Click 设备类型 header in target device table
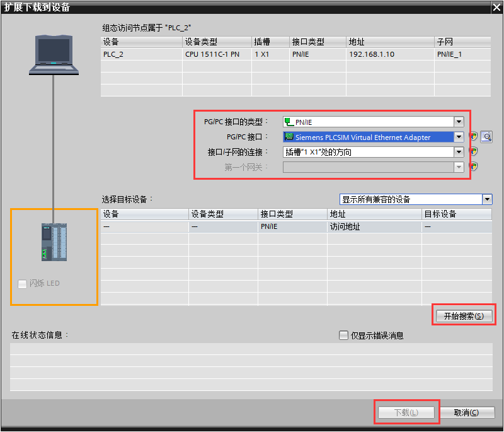Screen dimensions: 504x432 (x=223, y=214)
